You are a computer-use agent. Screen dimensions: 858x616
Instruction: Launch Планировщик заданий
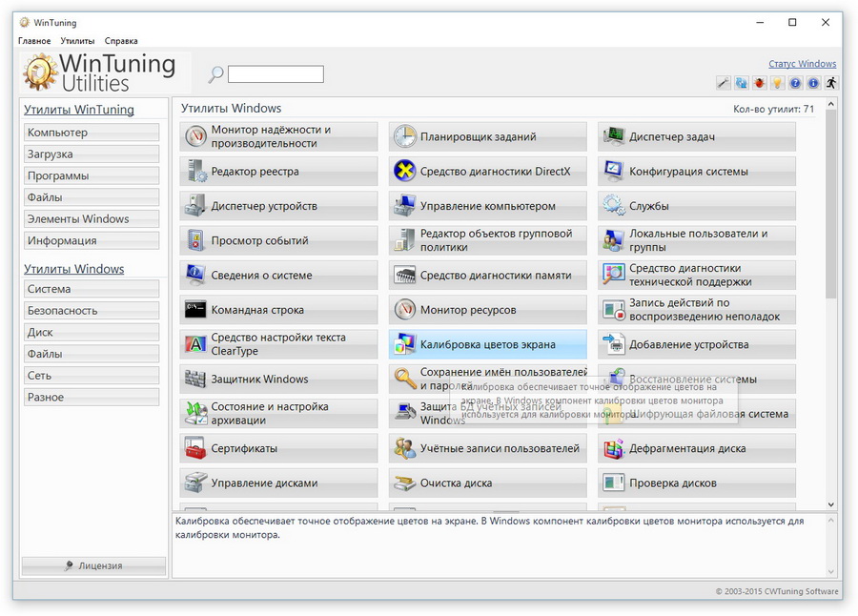(x=487, y=136)
